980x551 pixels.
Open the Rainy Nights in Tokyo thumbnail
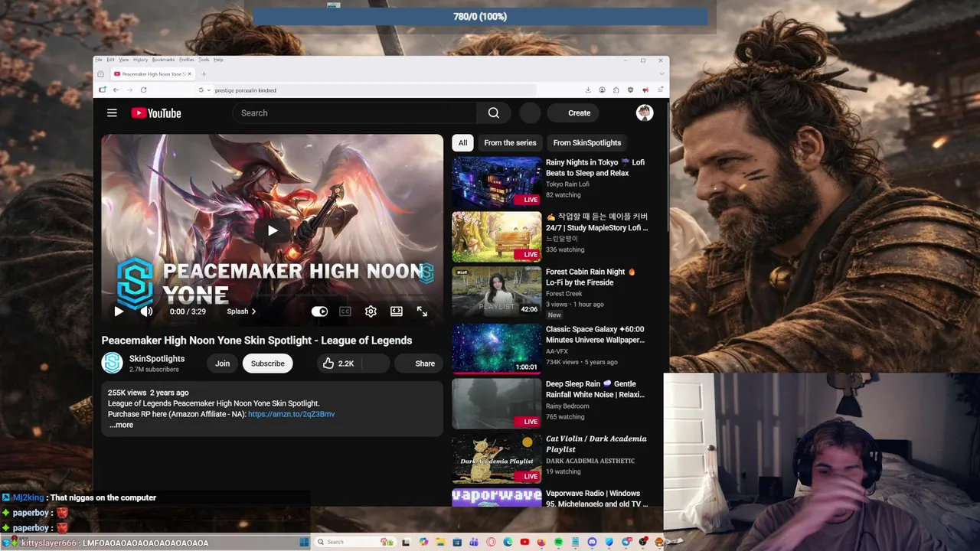pos(497,182)
